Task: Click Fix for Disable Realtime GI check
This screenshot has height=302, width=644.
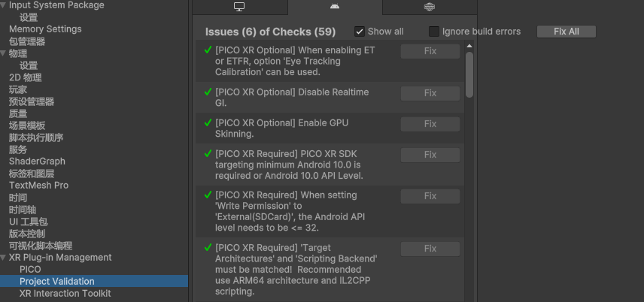Action: [x=430, y=93]
